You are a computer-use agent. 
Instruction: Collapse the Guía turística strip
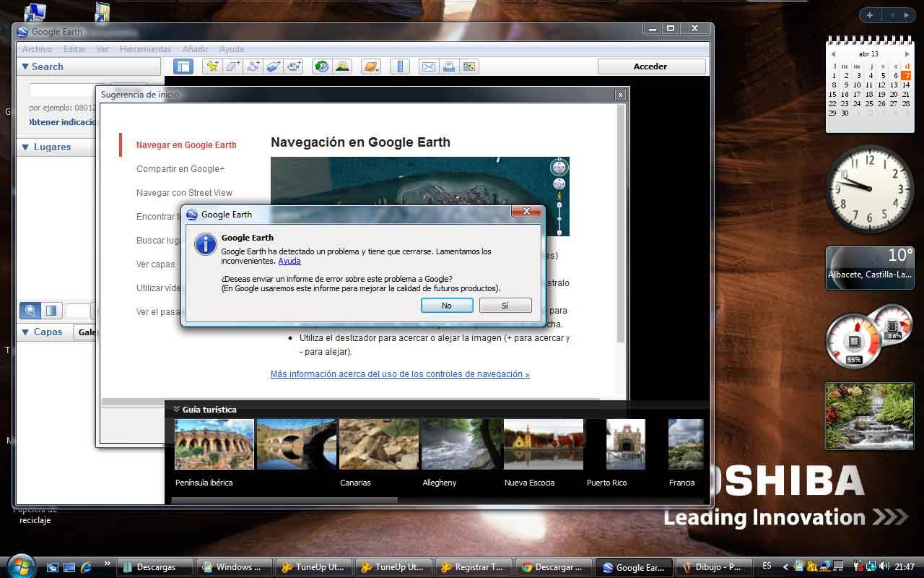[x=176, y=410]
